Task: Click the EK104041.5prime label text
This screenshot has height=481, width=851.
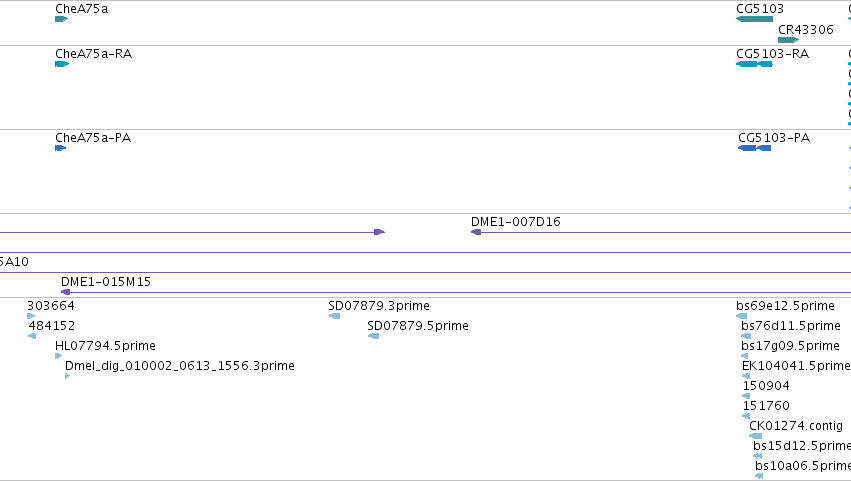Action: click(796, 366)
